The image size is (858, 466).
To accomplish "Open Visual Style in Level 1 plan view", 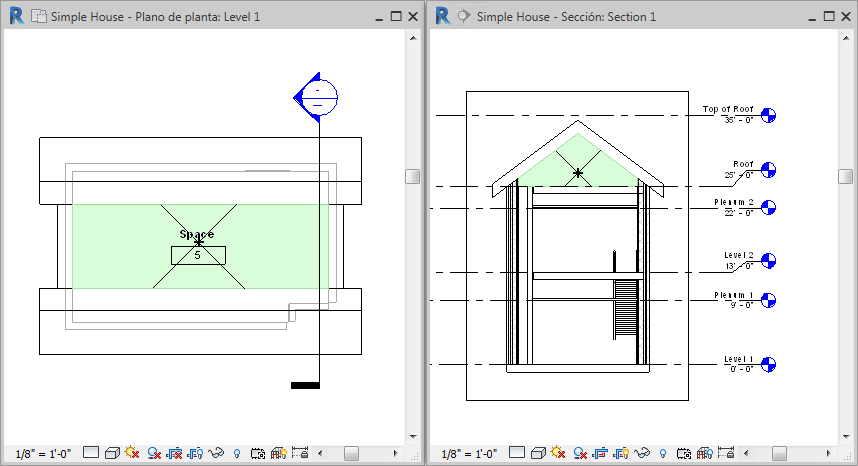I will pos(112,453).
